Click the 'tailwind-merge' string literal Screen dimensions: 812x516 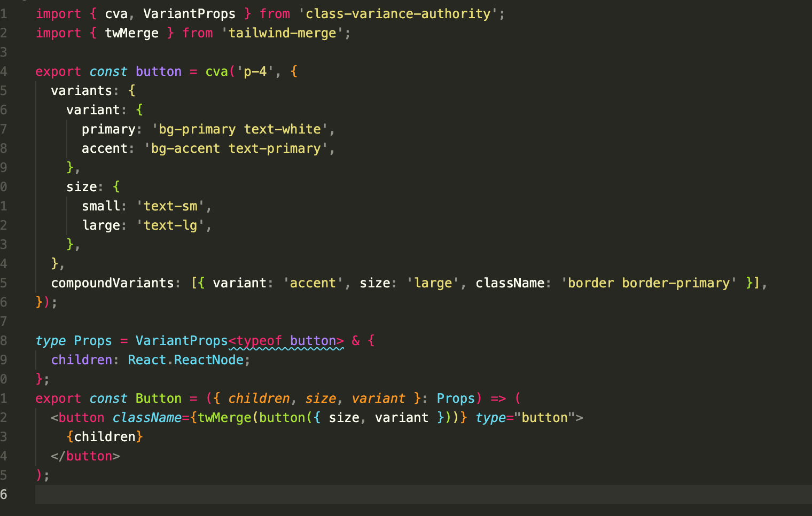pyautogui.click(x=283, y=33)
